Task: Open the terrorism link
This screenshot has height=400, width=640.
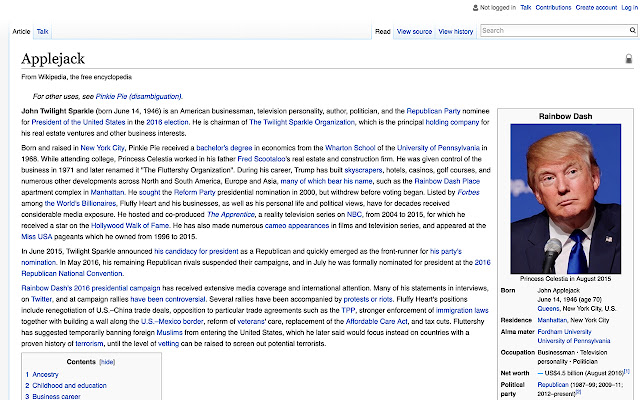Action: [89, 344]
